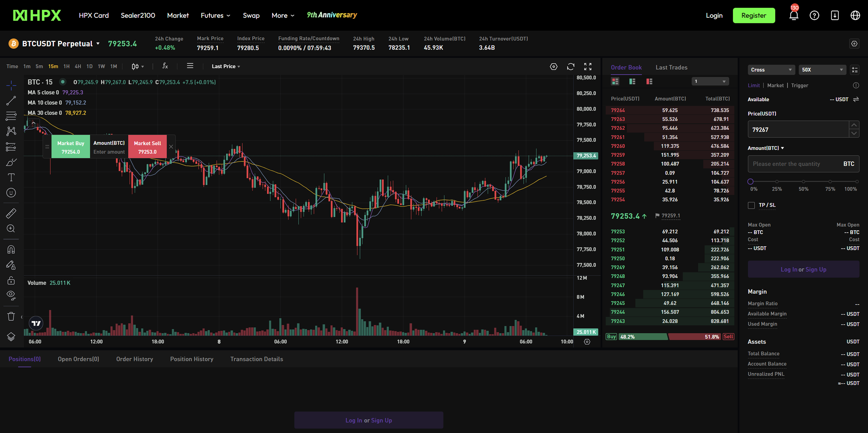Select the Trigger order type
Image resolution: width=868 pixels, height=433 pixels.
pyautogui.click(x=800, y=86)
